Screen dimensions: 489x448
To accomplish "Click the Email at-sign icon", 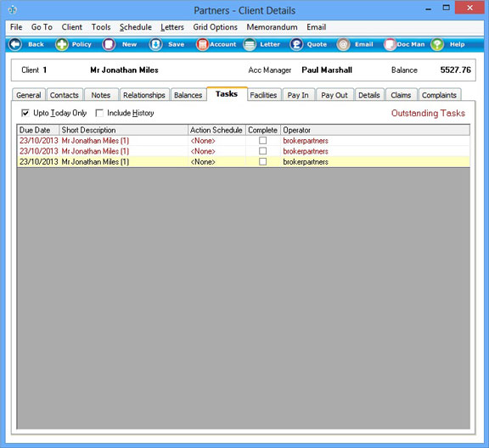I will pos(343,44).
